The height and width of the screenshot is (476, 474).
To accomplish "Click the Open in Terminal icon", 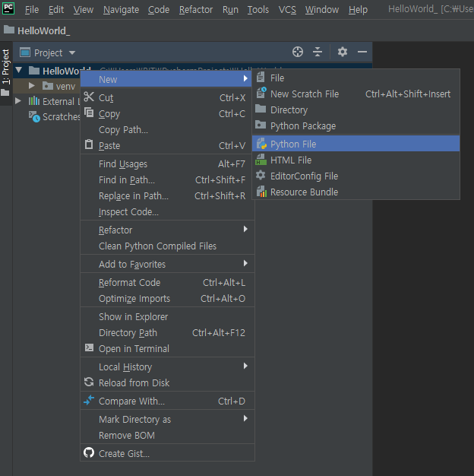I will (89, 347).
